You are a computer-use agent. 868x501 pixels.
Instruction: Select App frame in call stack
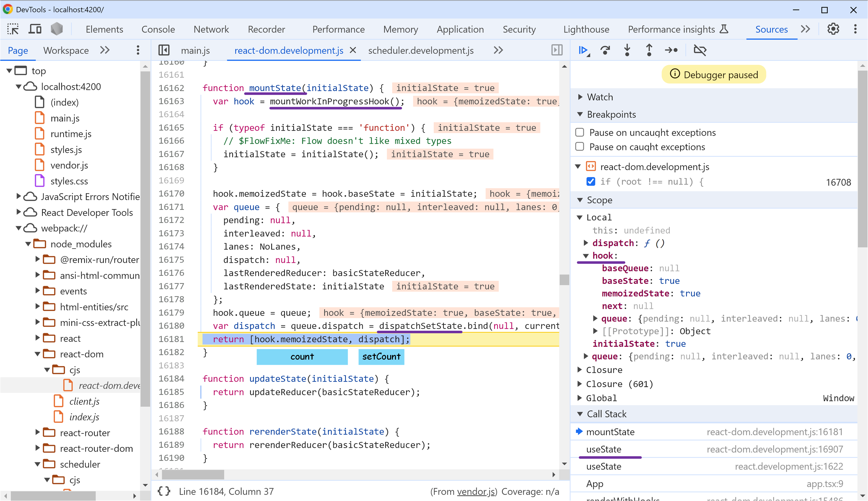[x=595, y=484]
